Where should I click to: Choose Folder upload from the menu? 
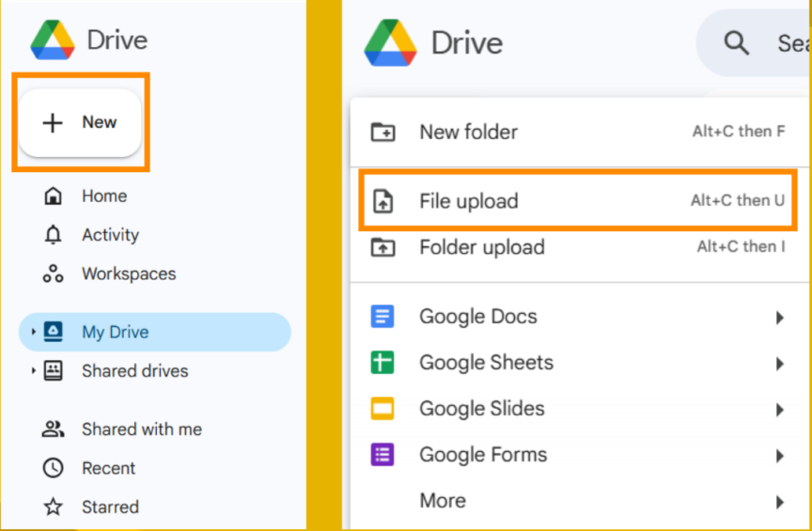580,247
